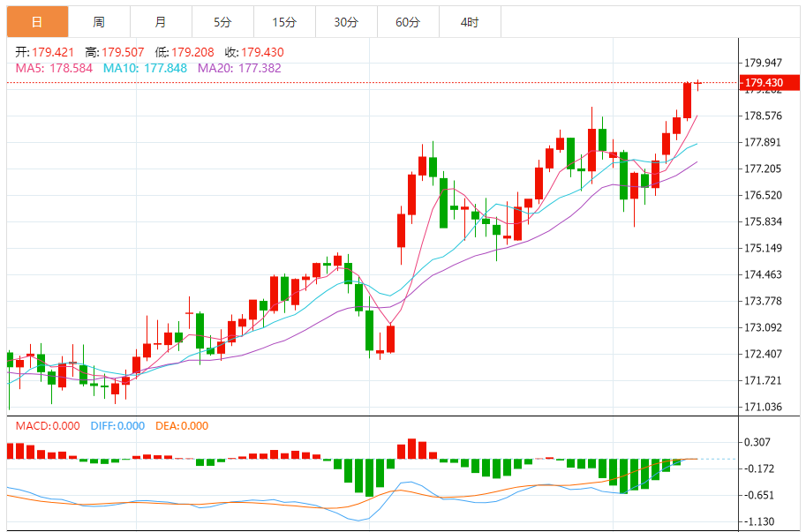Click the MA20: 177.382 indicator label

(x=239, y=68)
